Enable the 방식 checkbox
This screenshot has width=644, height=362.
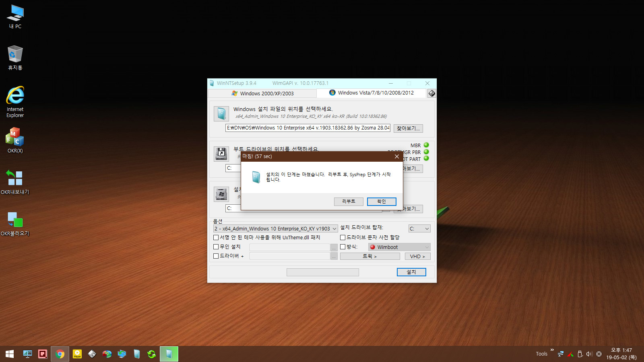tap(343, 247)
